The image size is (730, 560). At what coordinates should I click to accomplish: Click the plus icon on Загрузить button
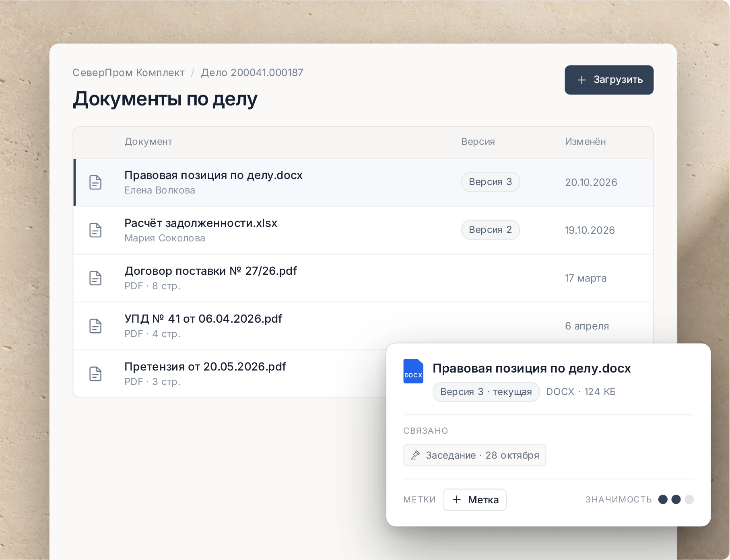[x=582, y=80]
